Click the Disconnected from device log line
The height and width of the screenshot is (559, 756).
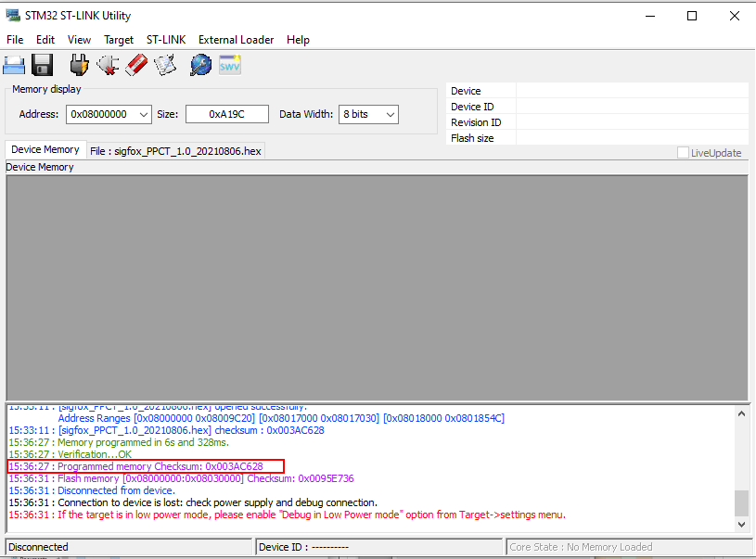pyautogui.click(x=92, y=490)
